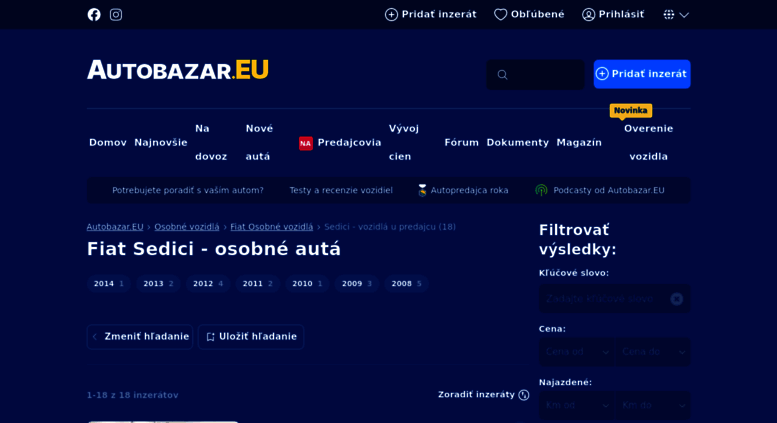Image resolution: width=777 pixels, height=423 pixels.
Task: Filter by year 2014 chip
Action: (109, 284)
